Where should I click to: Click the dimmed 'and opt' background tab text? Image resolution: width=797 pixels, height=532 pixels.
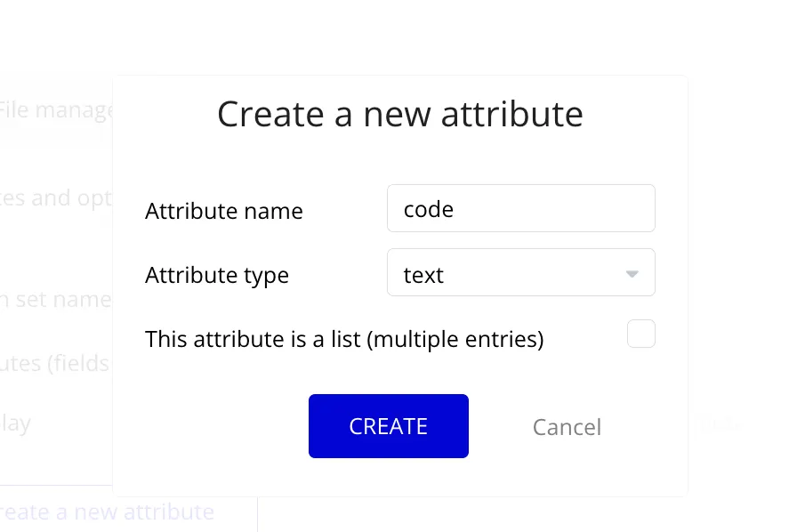pyautogui.click(x=57, y=197)
